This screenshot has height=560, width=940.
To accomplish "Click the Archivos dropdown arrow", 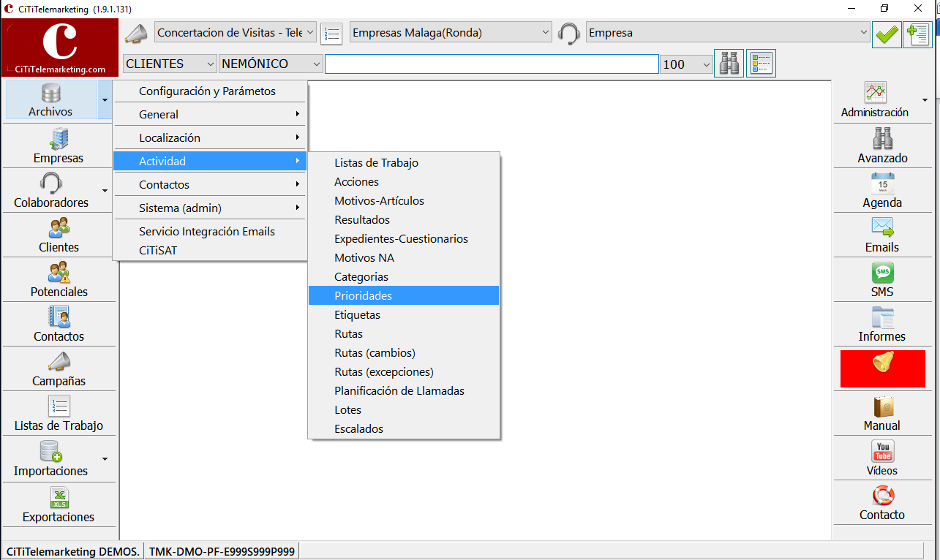I will pyautogui.click(x=105, y=100).
